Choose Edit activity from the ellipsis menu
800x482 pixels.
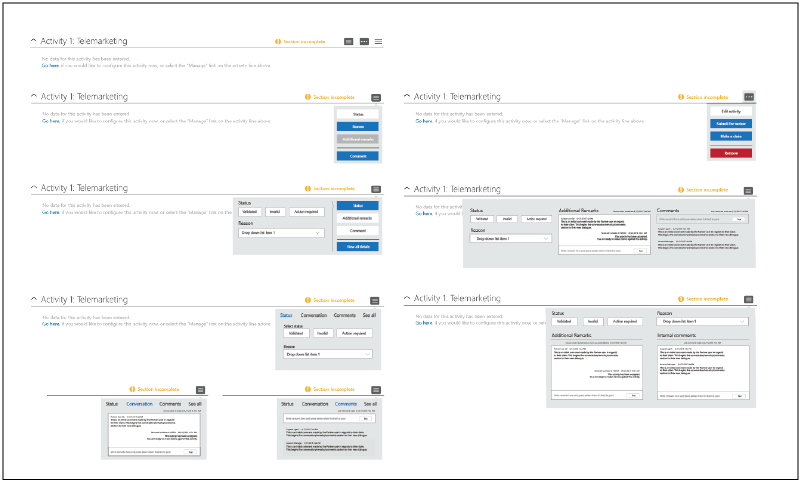click(x=730, y=111)
